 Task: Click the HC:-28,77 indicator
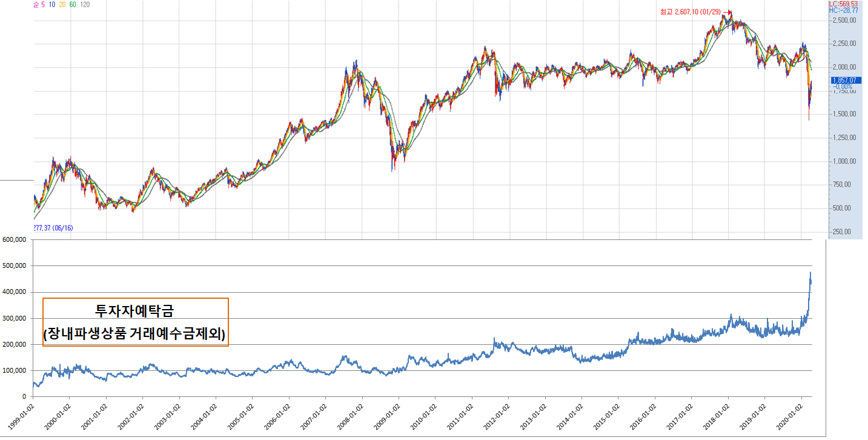[843, 10]
